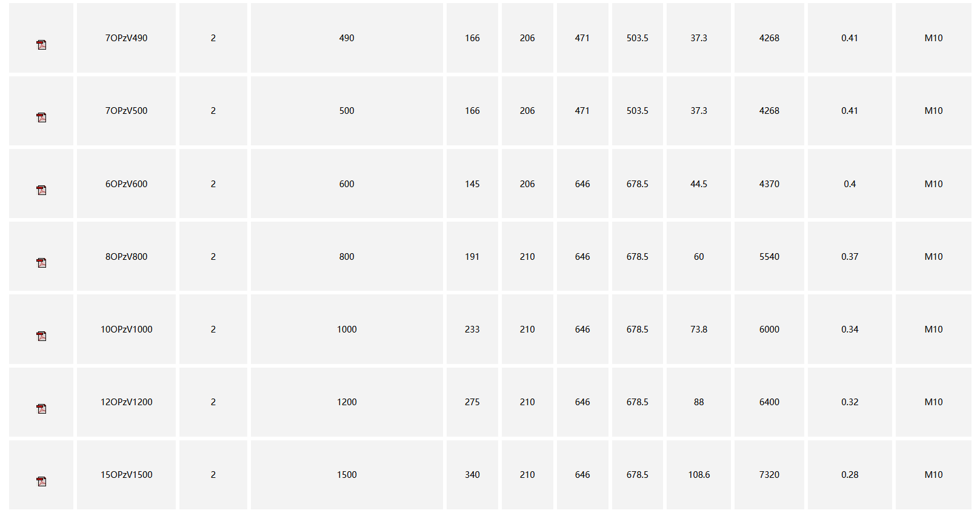The width and height of the screenshot is (980, 513).
Task: Select the 73.8 weight cell
Action: click(699, 329)
